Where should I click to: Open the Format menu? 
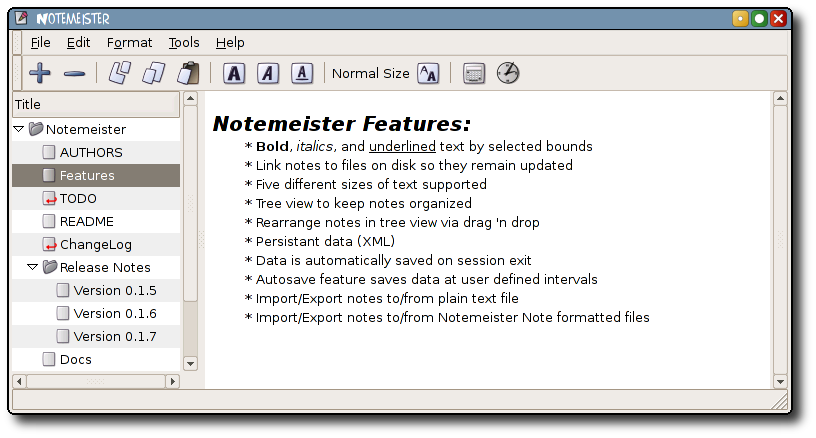click(x=130, y=43)
